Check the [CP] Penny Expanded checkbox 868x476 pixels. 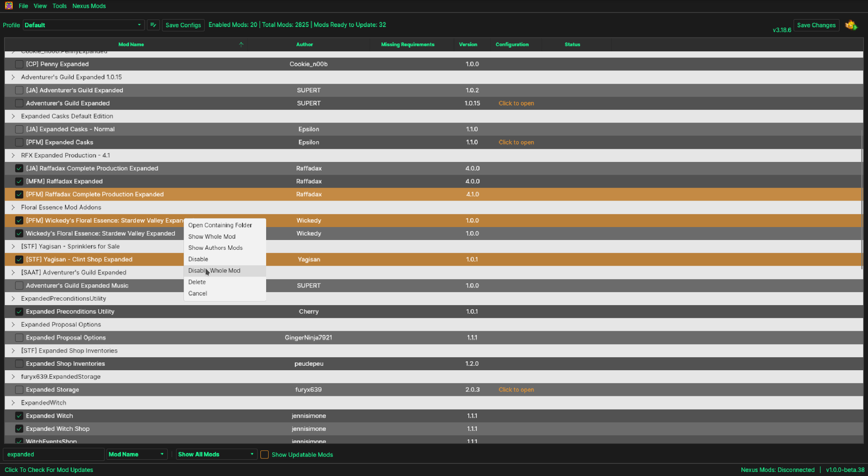[19, 64]
